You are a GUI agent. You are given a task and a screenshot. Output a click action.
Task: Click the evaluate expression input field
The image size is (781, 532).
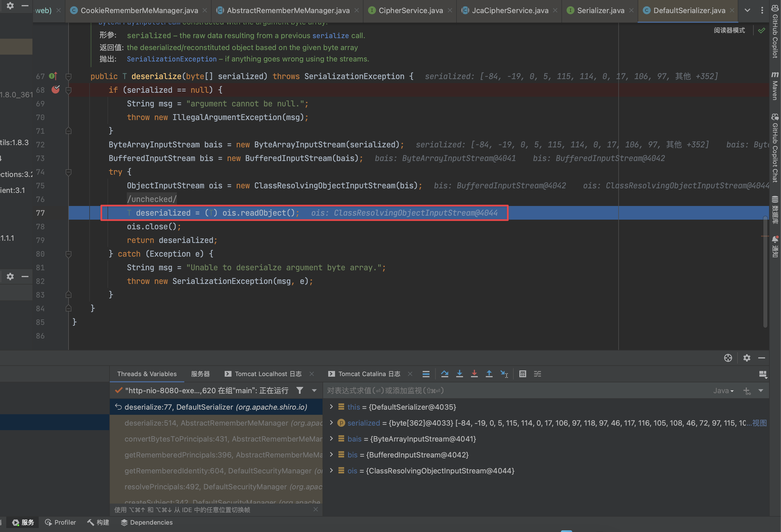click(x=518, y=391)
